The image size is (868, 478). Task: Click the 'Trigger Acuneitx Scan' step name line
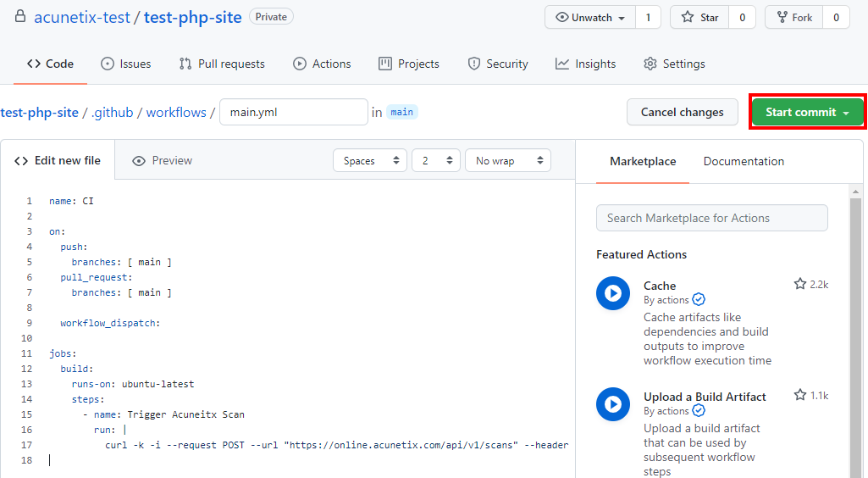[x=163, y=414]
